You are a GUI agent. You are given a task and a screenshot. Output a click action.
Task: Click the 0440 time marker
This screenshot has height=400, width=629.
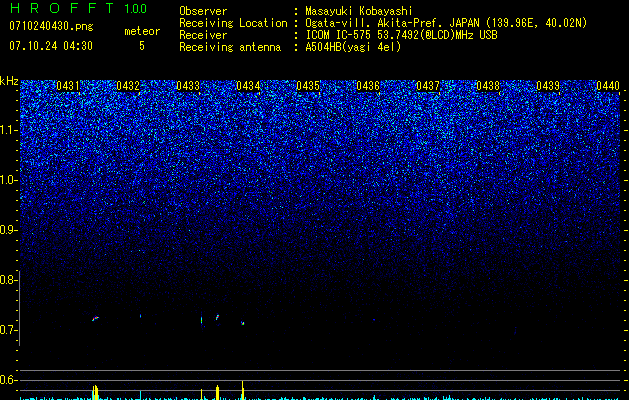[608, 85]
